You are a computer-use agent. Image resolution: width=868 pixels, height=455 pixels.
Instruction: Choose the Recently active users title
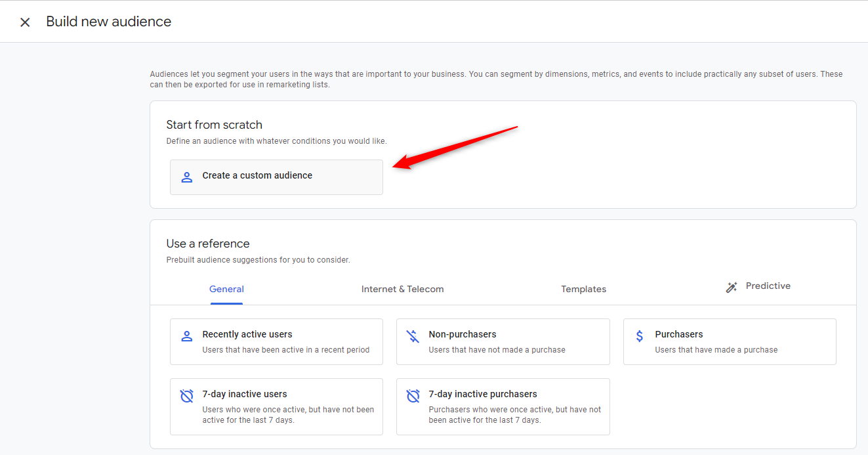point(247,335)
